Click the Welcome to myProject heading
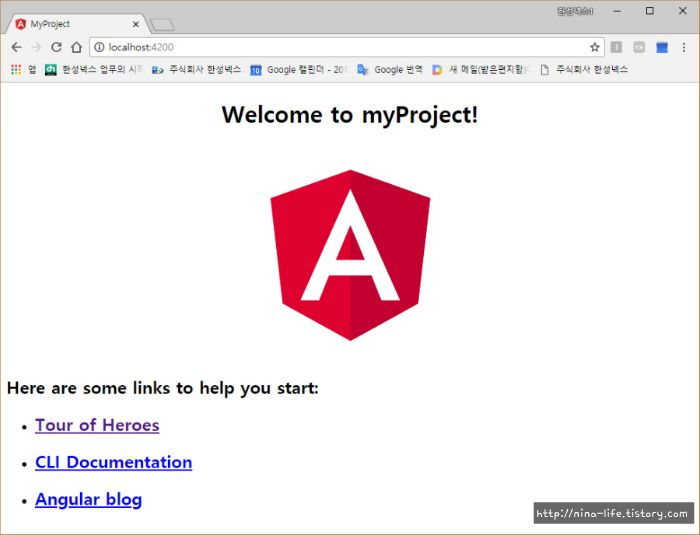Image resolution: width=700 pixels, height=535 pixels. 350,115
